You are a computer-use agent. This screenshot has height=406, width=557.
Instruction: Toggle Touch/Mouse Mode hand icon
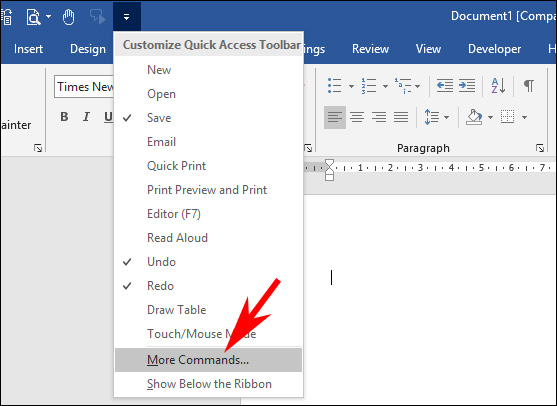(x=68, y=17)
